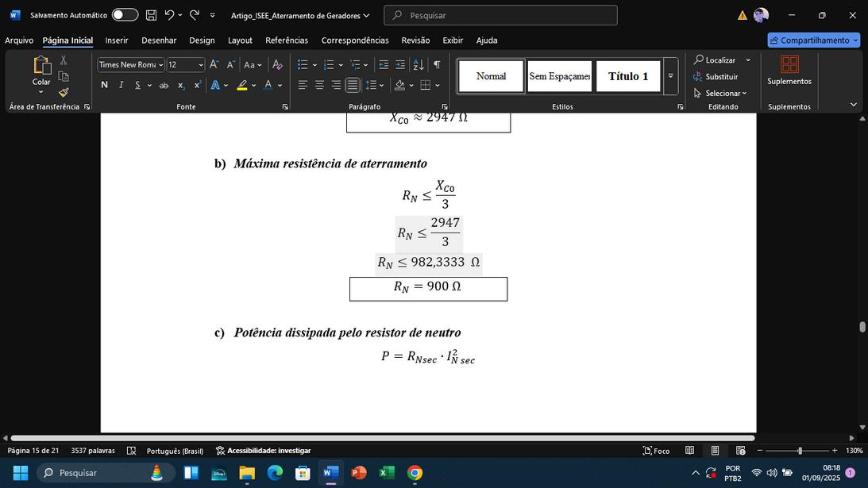Click the Save icon in title bar
The width and height of the screenshot is (868, 488).
click(151, 15)
